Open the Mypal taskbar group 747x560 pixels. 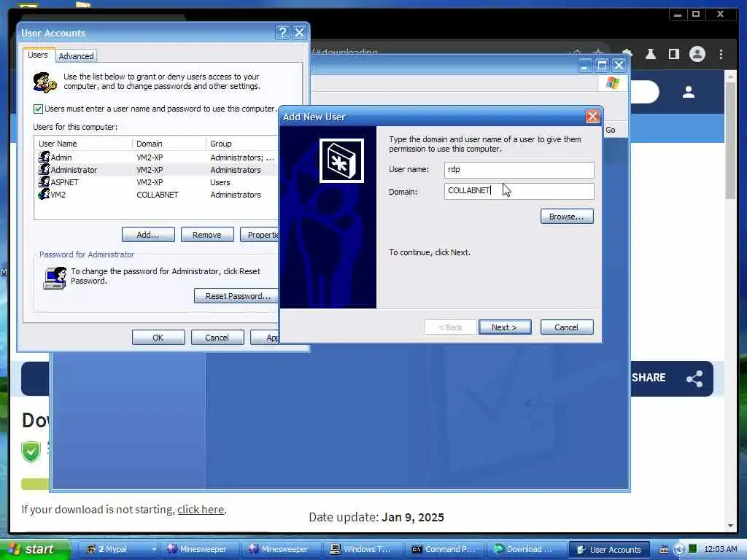click(118, 550)
